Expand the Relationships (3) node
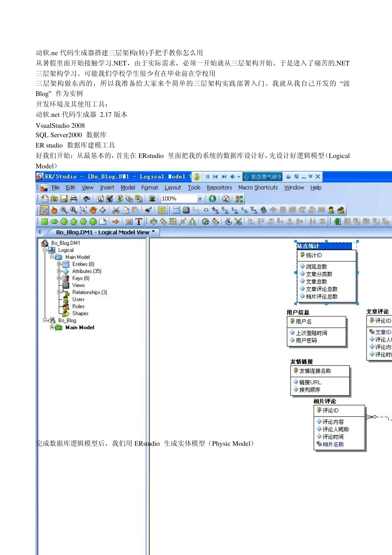 pyautogui.click(x=59, y=292)
